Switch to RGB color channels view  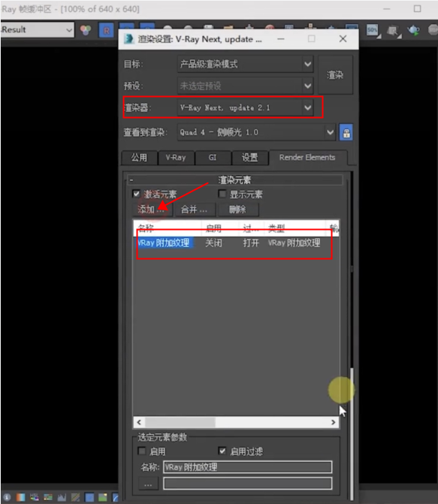pos(86,30)
